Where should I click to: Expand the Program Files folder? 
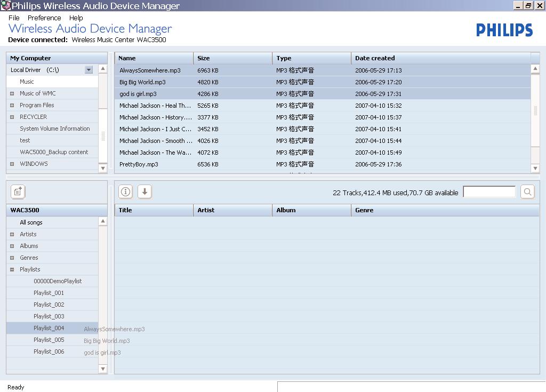click(12, 105)
